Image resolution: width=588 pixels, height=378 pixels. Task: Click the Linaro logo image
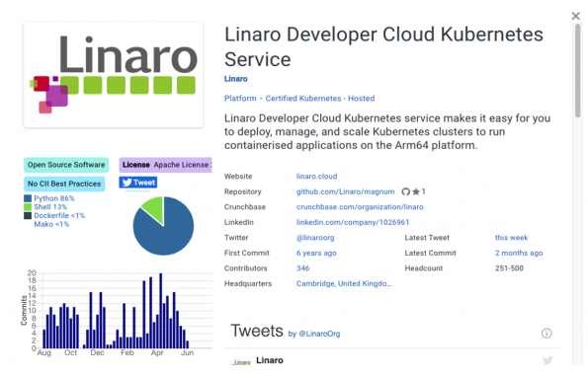click(x=114, y=75)
